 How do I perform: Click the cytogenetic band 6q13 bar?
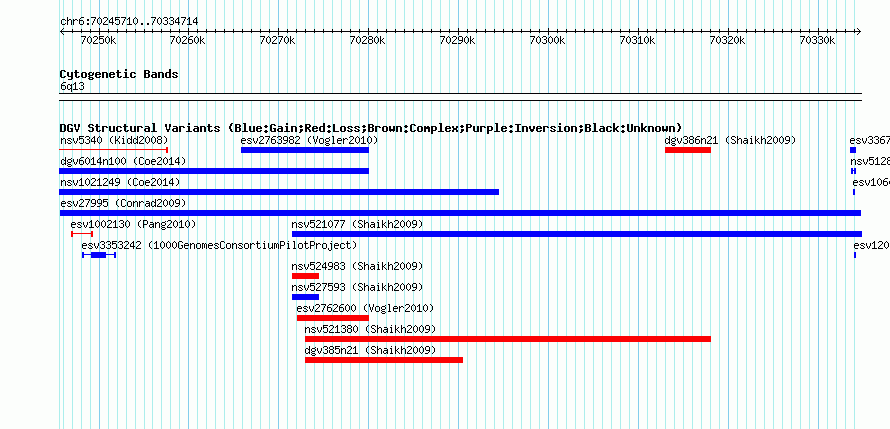click(x=460, y=97)
